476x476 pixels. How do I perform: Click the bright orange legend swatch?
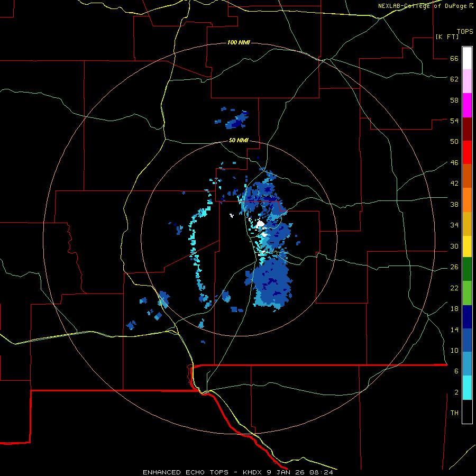pyautogui.click(x=467, y=200)
